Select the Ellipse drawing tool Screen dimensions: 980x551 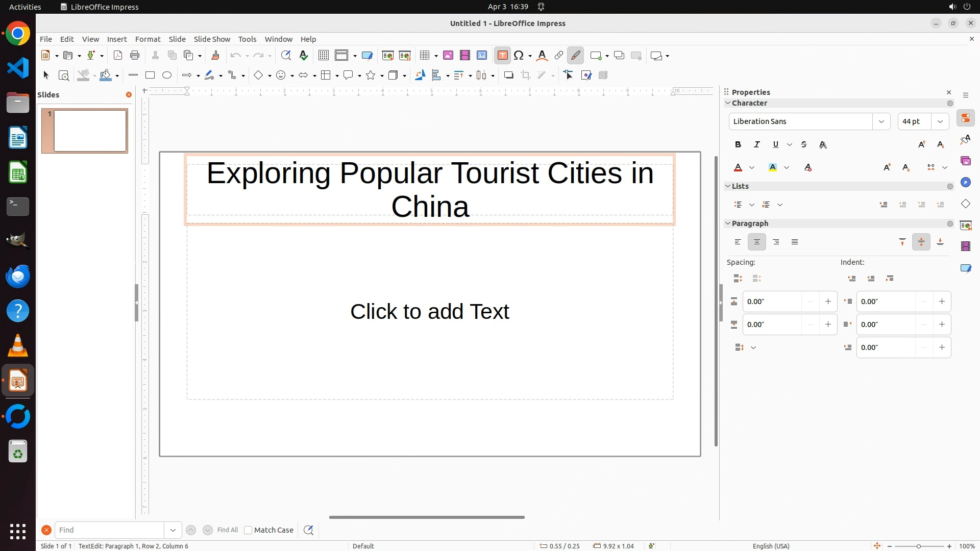point(167,76)
